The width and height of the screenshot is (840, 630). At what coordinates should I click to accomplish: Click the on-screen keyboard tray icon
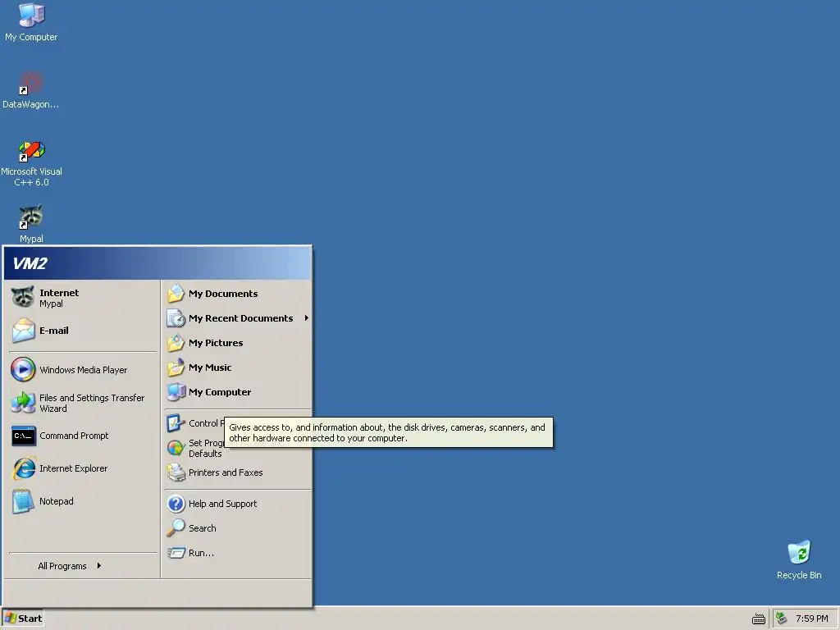[759, 619]
